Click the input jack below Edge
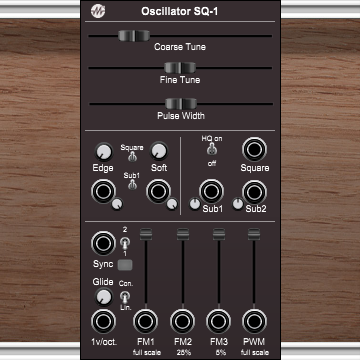Viewport: 360px width, 360px height. point(104,192)
